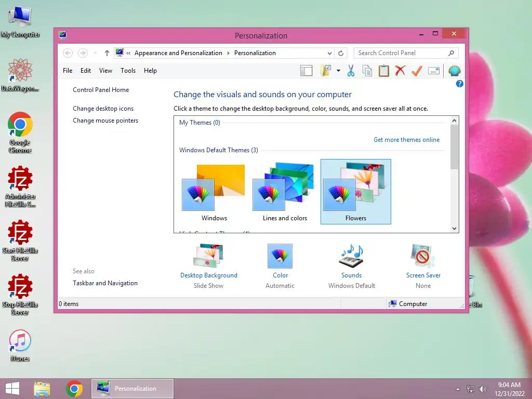Open Desktop Background settings
This screenshot has width=532, height=399.
[x=209, y=265]
